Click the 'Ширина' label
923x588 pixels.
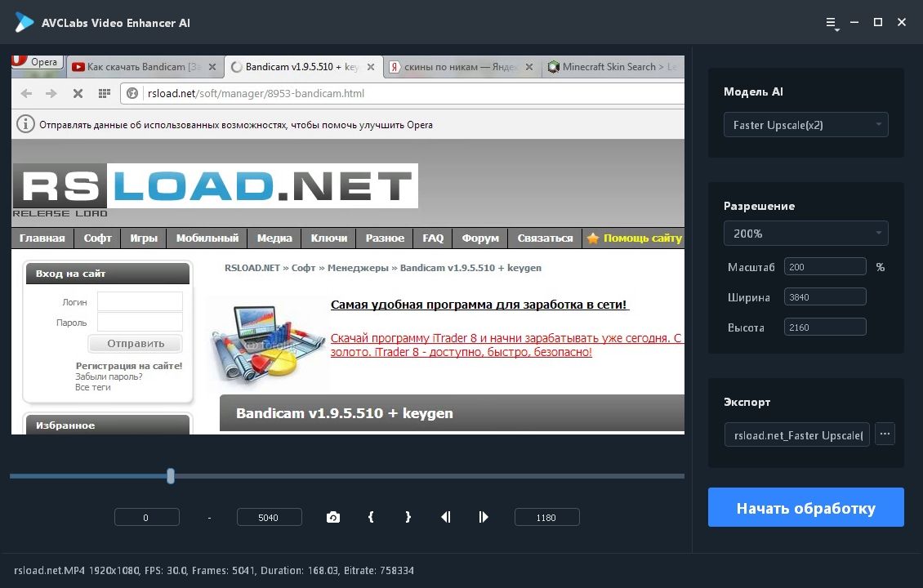click(x=749, y=298)
